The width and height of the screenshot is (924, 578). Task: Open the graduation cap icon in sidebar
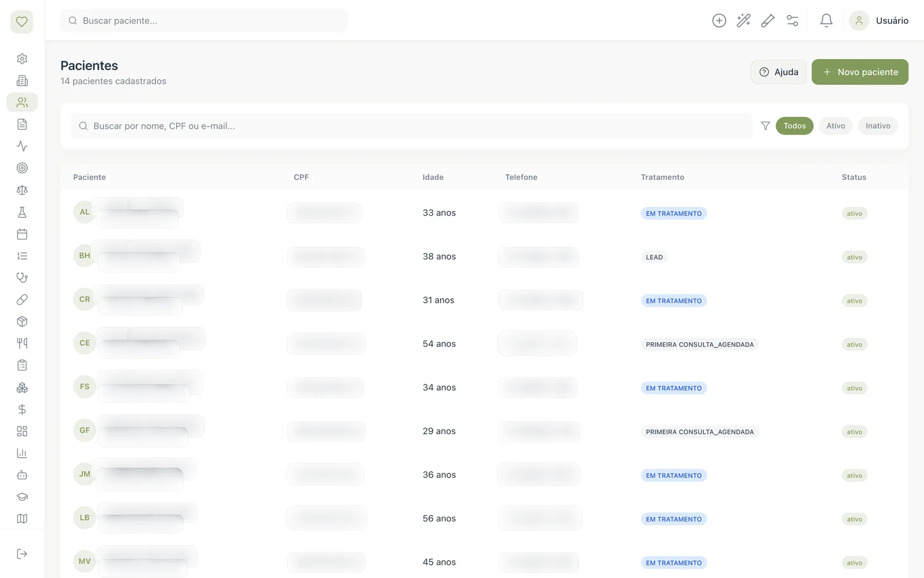22,497
